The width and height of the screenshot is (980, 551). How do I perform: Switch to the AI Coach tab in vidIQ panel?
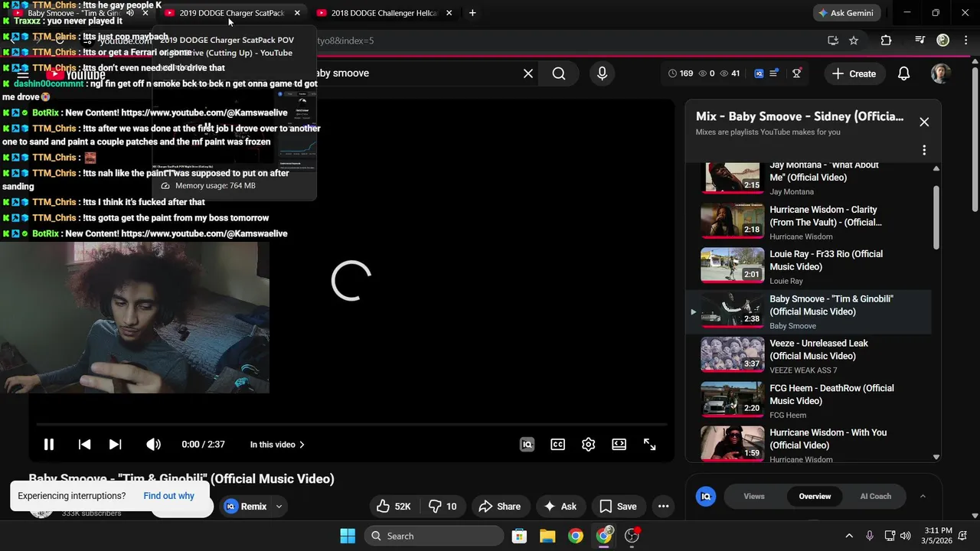[x=876, y=497]
